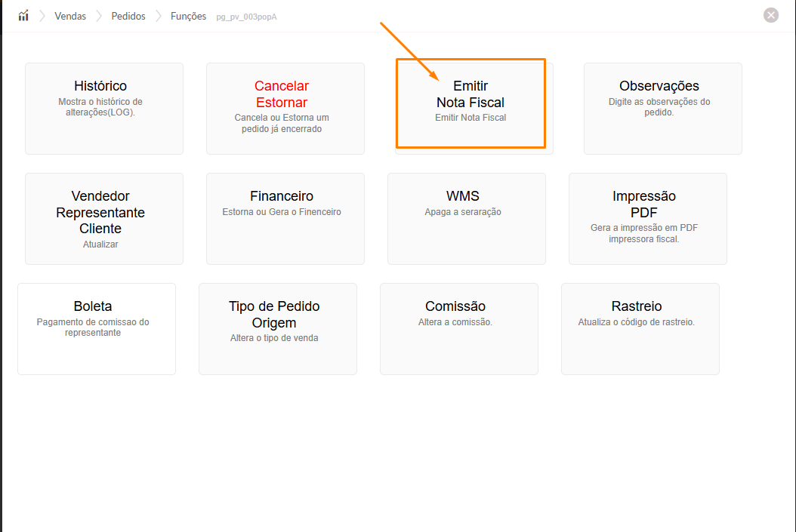
Task: Click the chevron after Vendas breadcrumb
Action: coord(99,16)
